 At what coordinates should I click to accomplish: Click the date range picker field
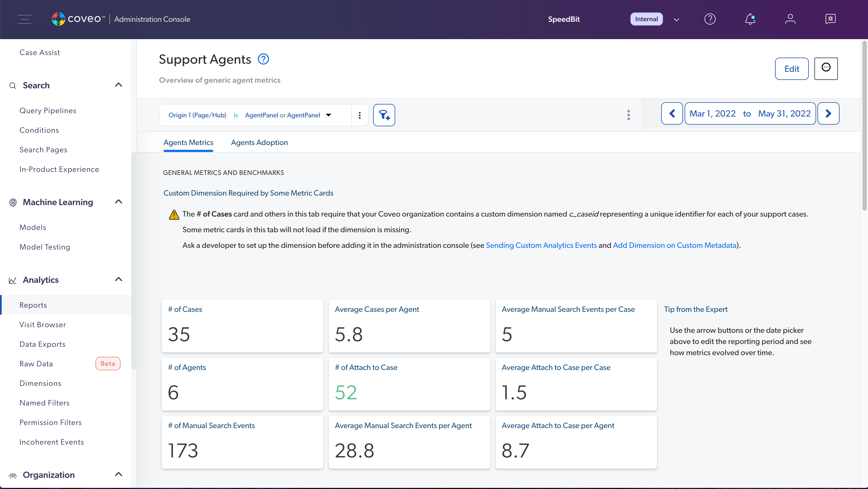[750, 113]
